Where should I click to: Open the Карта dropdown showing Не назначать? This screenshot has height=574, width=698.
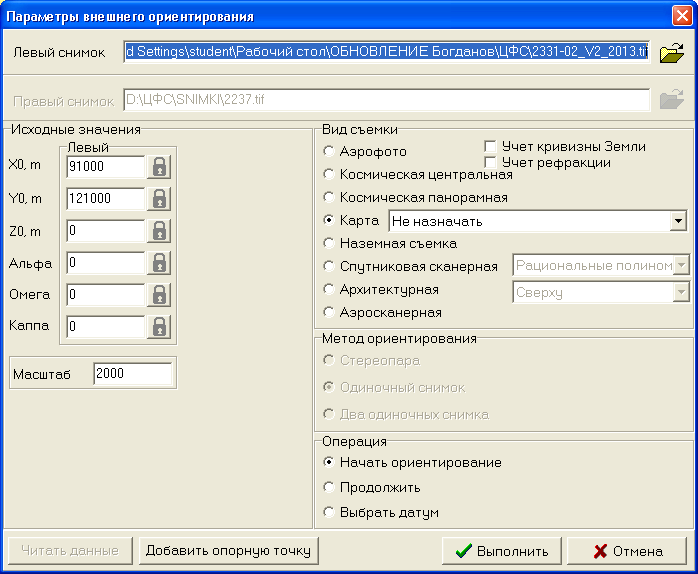(x=677, y=220)
